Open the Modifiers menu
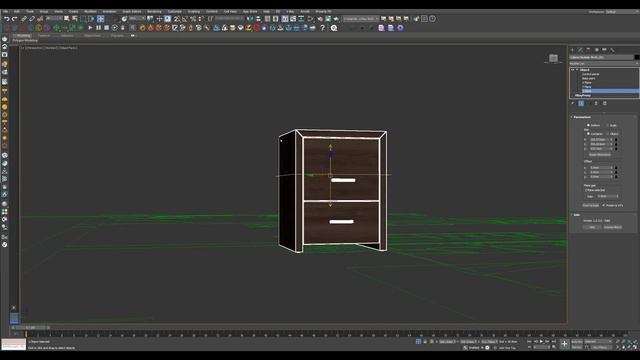 tap(90, 11)
